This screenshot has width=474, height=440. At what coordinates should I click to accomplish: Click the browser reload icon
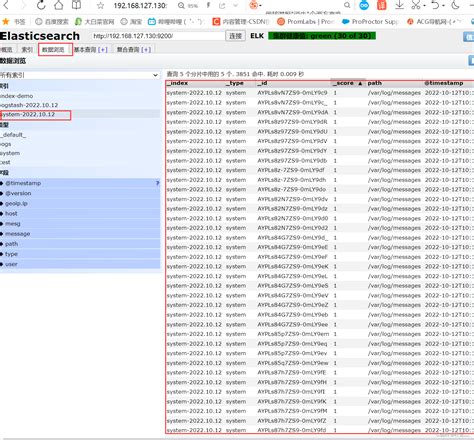click(41, 5)
